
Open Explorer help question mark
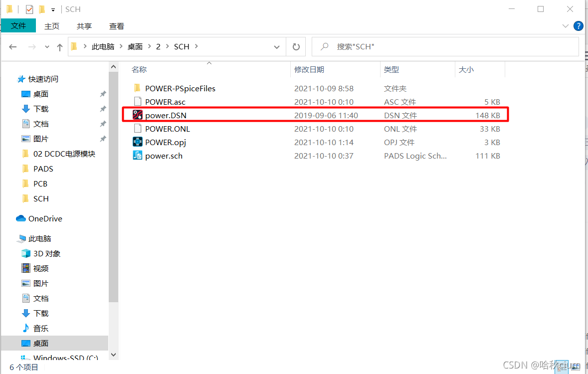pyautogui.click(x=578, y=26)
